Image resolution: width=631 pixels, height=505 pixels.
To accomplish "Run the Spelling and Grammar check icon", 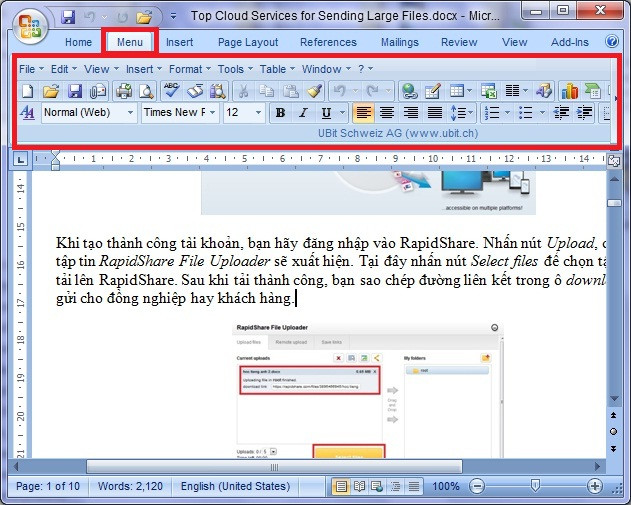I will click(171, 91).
